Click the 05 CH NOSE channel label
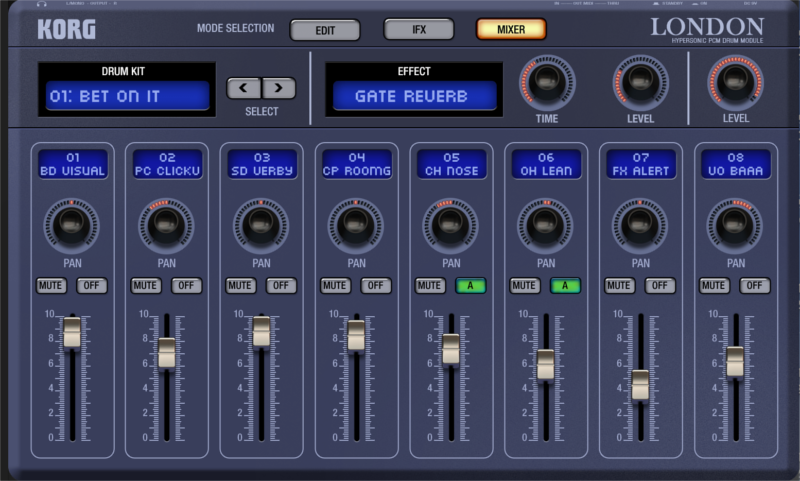Viewport: 800px width, 481px height. (452, 164)
